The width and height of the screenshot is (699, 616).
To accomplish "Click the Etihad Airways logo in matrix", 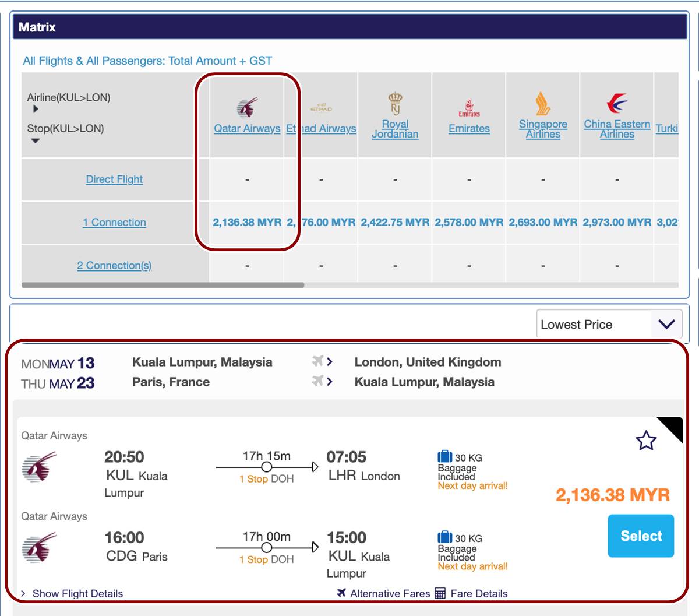I will point(321,108).
